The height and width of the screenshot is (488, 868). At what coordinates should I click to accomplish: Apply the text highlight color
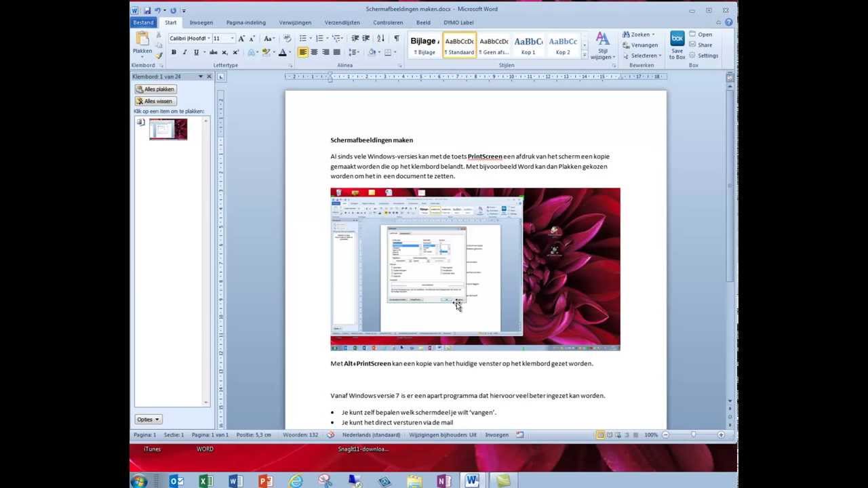(267, 52)
